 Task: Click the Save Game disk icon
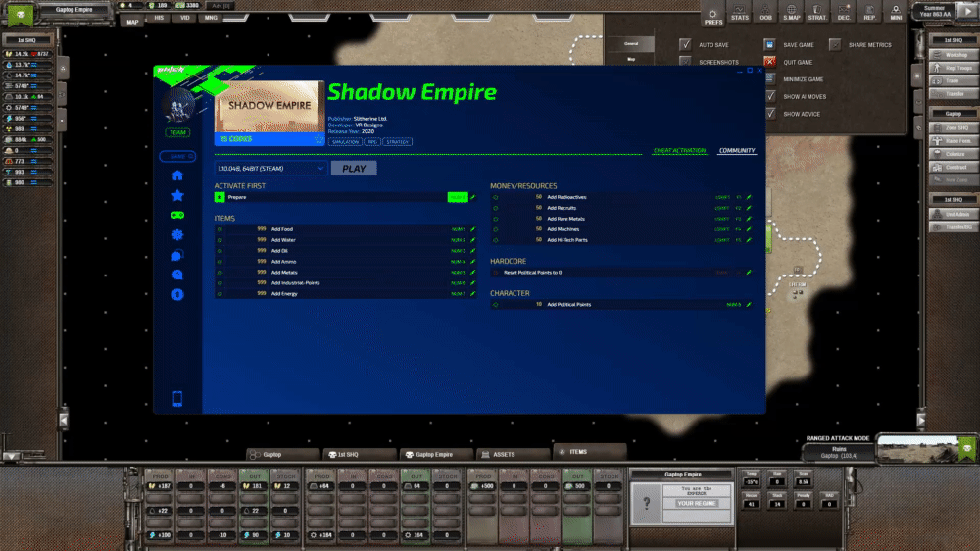(x=769, y=44)
